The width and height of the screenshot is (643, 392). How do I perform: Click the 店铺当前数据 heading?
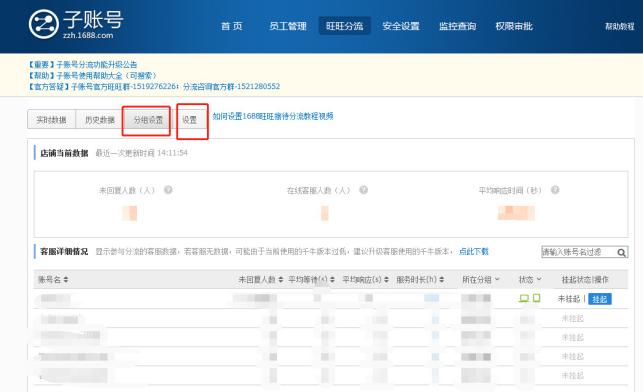[x=64, y=153]
